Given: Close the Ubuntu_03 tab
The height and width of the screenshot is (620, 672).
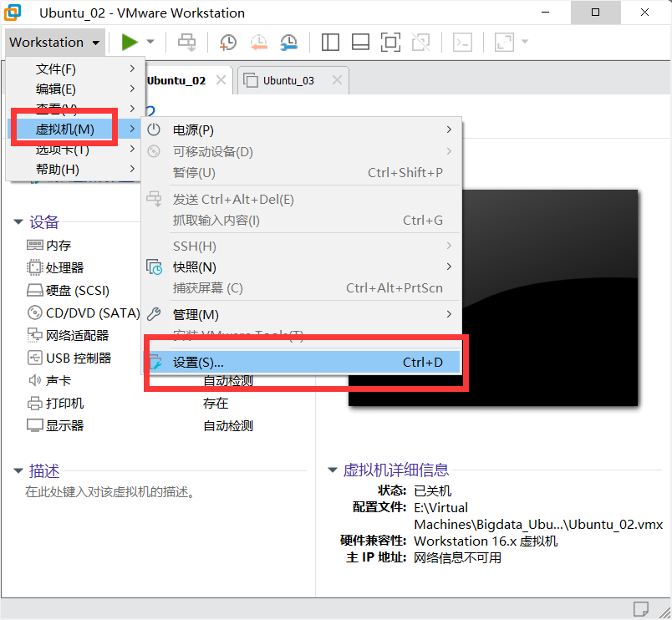Looking at the screenshot, I should coord(338,80).
